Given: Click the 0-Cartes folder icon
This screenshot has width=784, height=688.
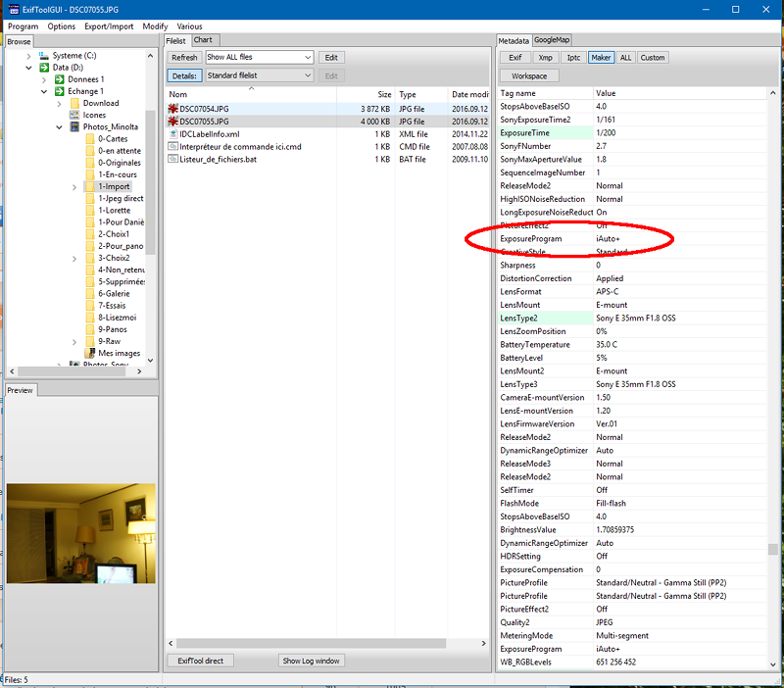Looking at the screenshot, I should click(90, 139).
